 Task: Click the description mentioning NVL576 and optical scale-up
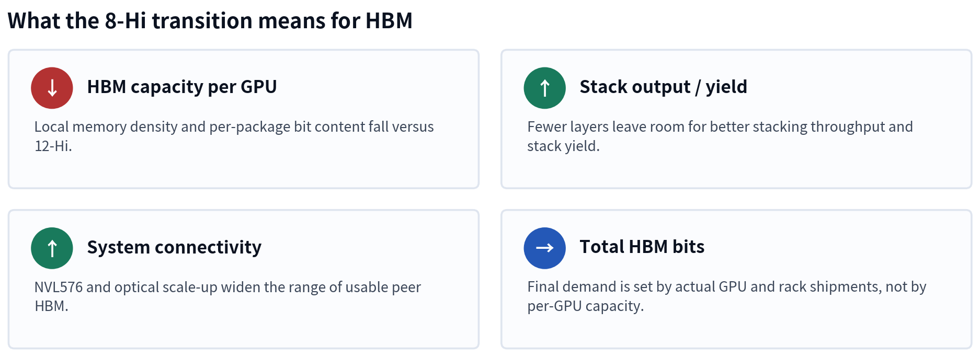click(227, 296)
